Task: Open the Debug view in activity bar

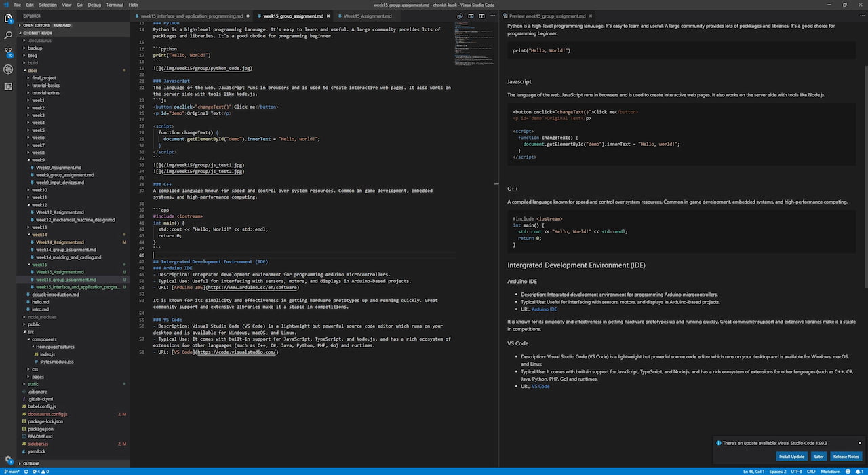Action: [8, 69]
